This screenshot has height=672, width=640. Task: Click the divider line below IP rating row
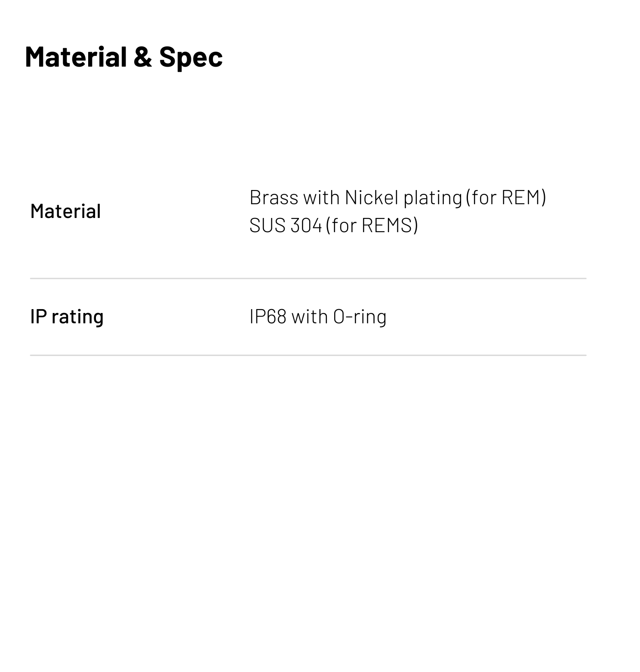(308, 356)
